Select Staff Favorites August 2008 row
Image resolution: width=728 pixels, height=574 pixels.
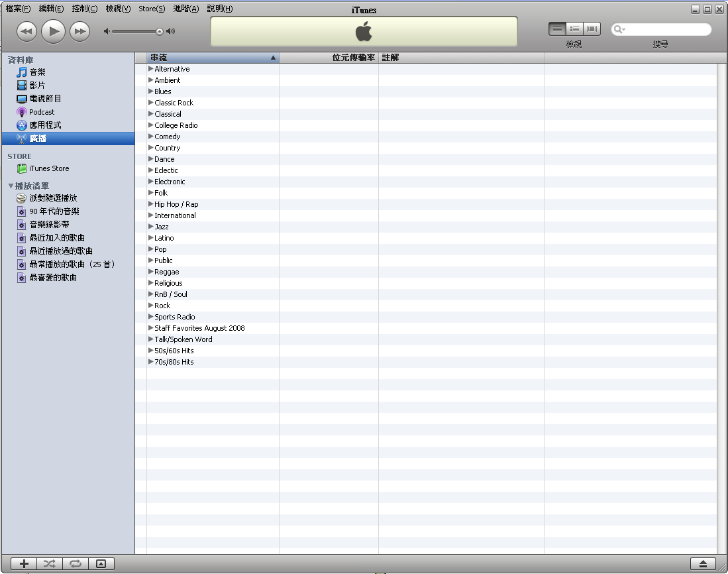pos(426,328)
